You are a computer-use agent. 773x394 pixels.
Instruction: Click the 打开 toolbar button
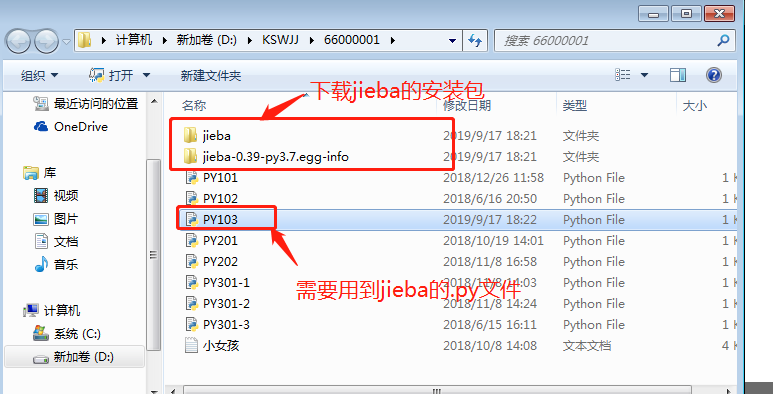pos(110,75)
